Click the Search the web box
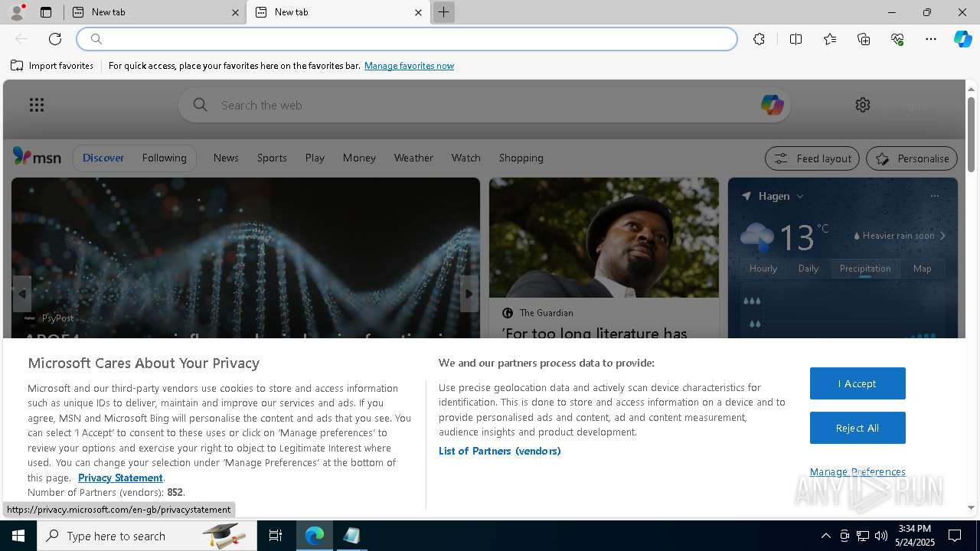Viewport: 980px width, 551px height. coord(484,105)
